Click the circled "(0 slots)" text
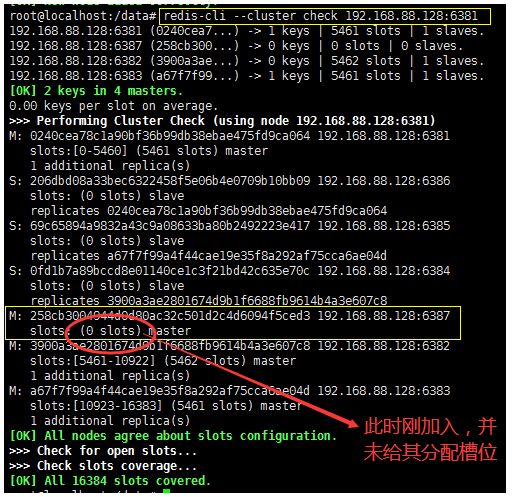Image resolution: width=515 pixels, height=497 pixels. click(x=111, y=331)
